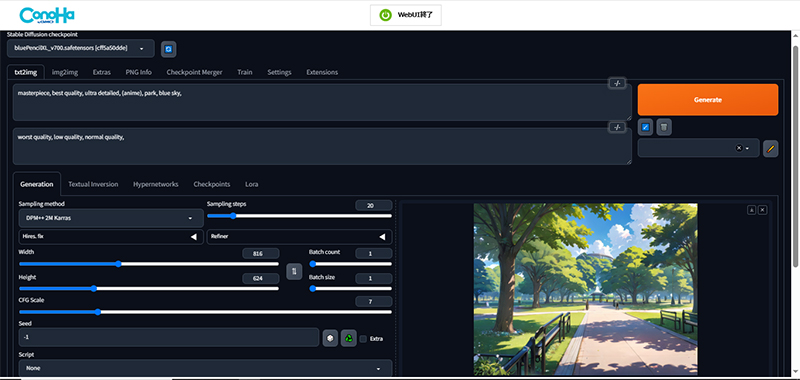800x380 pixels.
Task: Click the blue arrow icon under Generate
Action: 645,127
